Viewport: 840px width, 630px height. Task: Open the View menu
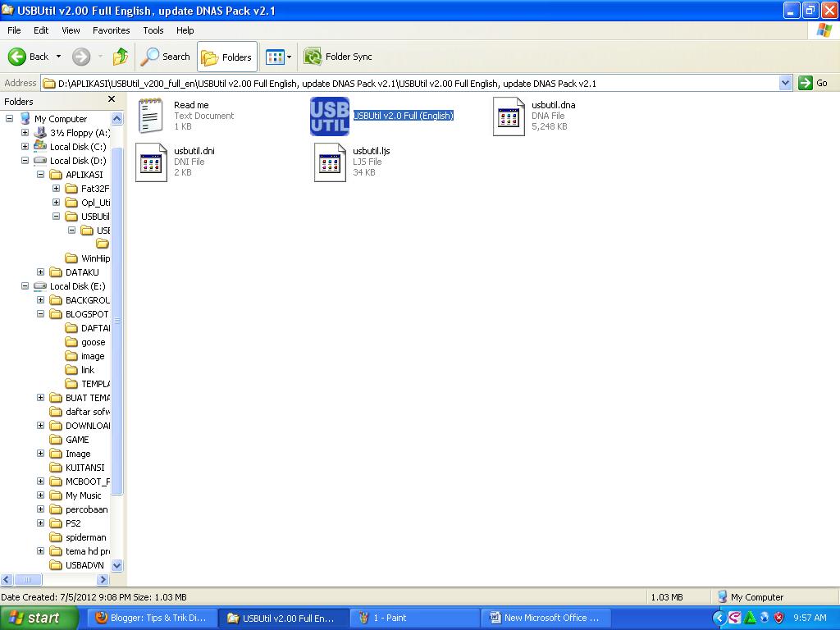pyautogui.click(x=71, y=30)
